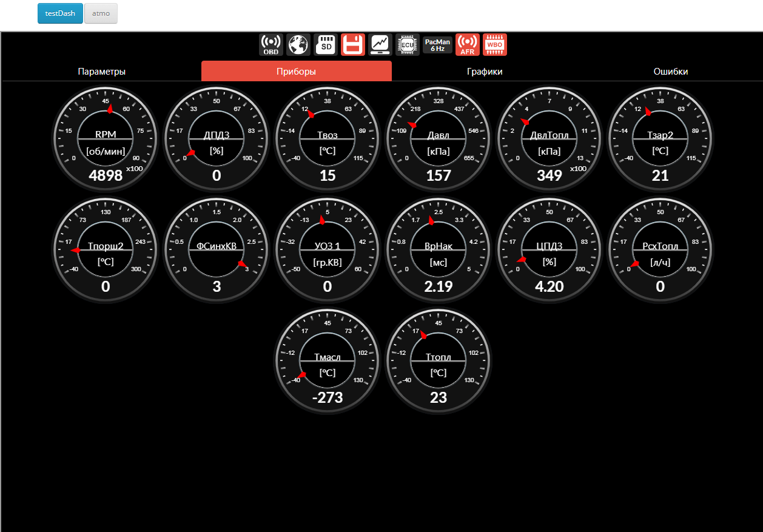Switch to the Параметры tab
Screen dimensions: 763x532
pos(102,72)
